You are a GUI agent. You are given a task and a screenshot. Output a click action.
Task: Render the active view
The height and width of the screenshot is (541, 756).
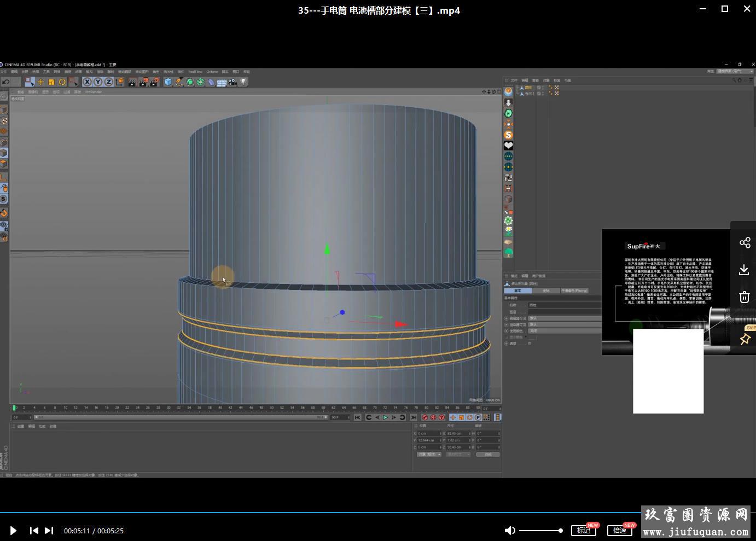pyautogui.click(x=132, y=82)
